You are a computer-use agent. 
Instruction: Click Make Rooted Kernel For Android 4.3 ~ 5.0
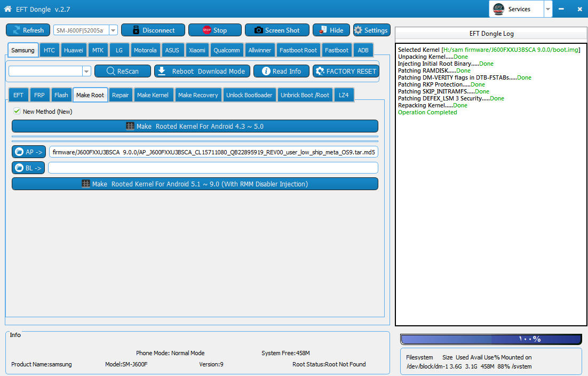click(x=195, y=126)
